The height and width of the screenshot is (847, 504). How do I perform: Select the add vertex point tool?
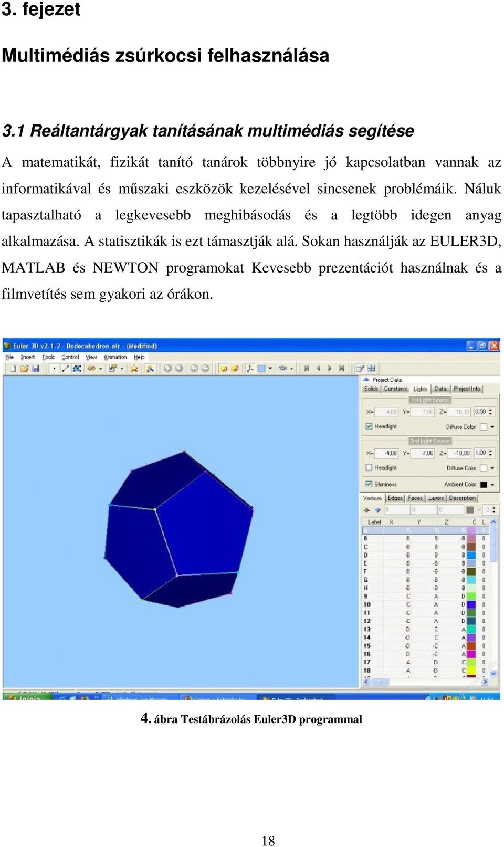tap(54, 369)
